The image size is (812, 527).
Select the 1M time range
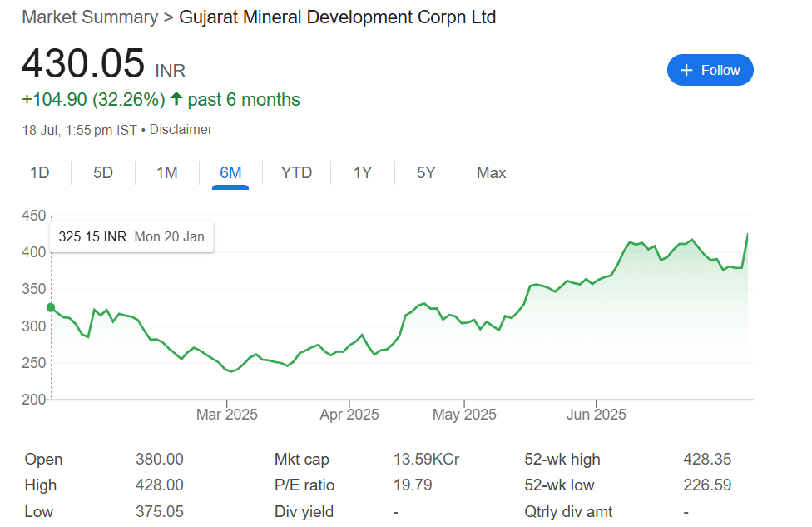click(166, 172)
